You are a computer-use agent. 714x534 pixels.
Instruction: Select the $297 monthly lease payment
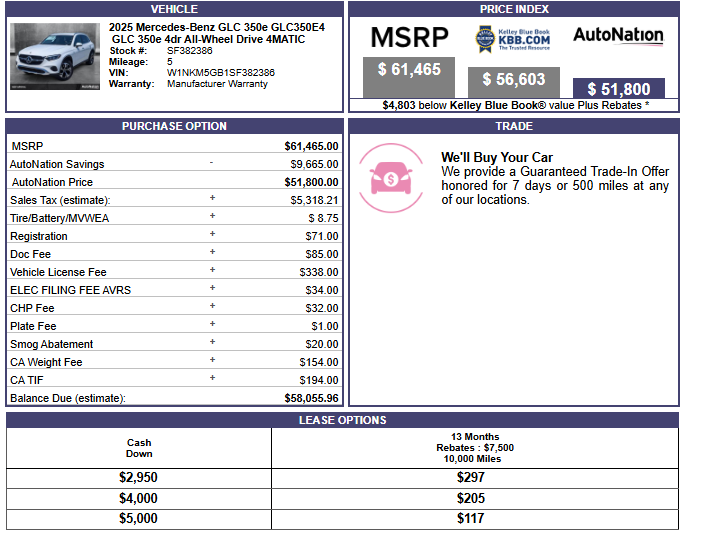471,478
